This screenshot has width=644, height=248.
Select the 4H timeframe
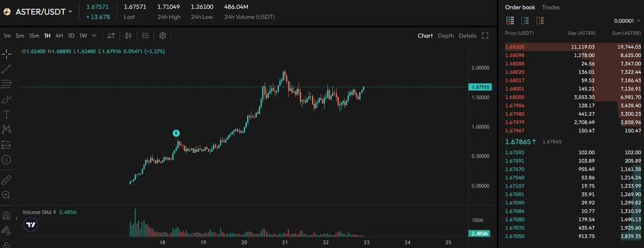(x=59, y=36)
